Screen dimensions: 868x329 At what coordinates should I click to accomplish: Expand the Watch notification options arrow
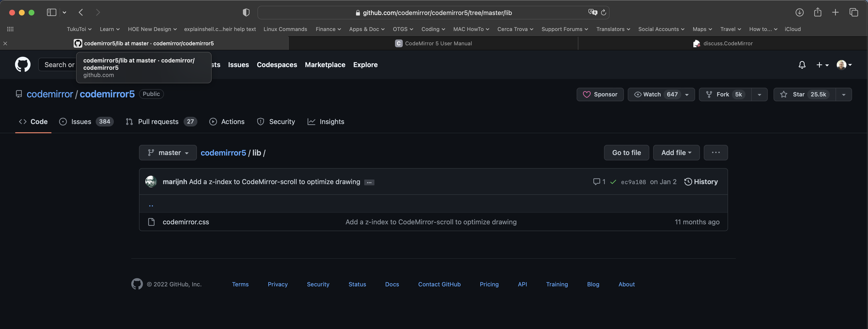pos(687,95)
